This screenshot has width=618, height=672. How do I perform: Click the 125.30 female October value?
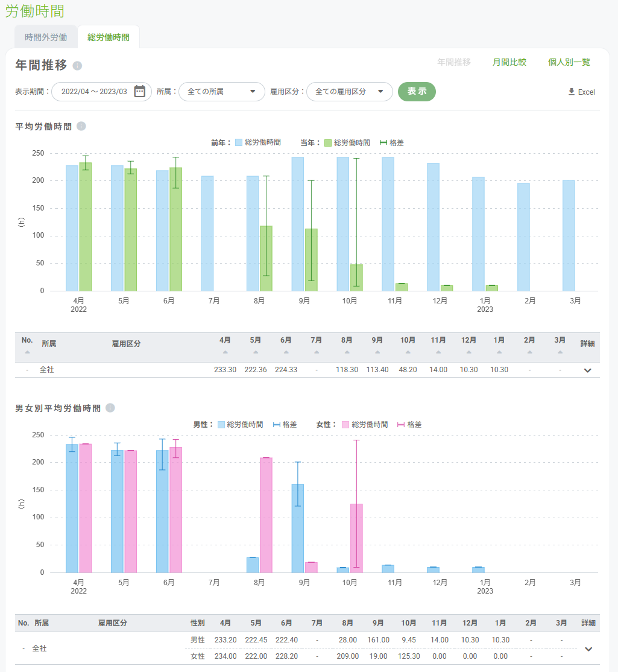point(409,656)
